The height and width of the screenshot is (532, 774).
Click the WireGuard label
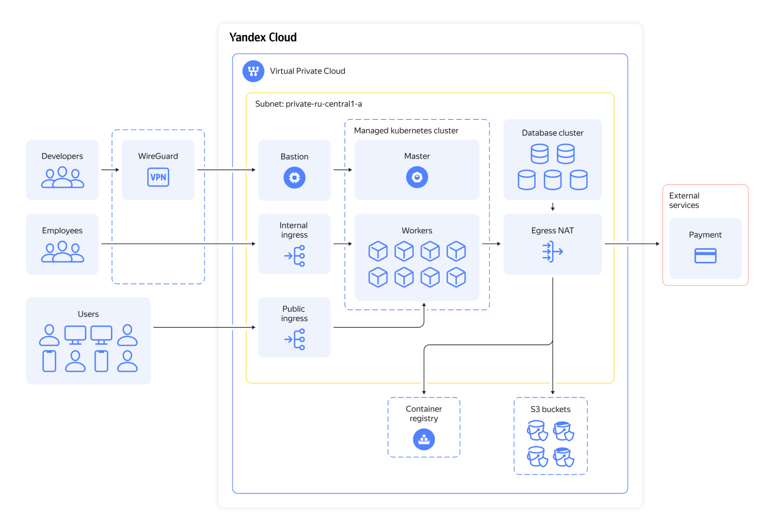[x=158, y=156]
